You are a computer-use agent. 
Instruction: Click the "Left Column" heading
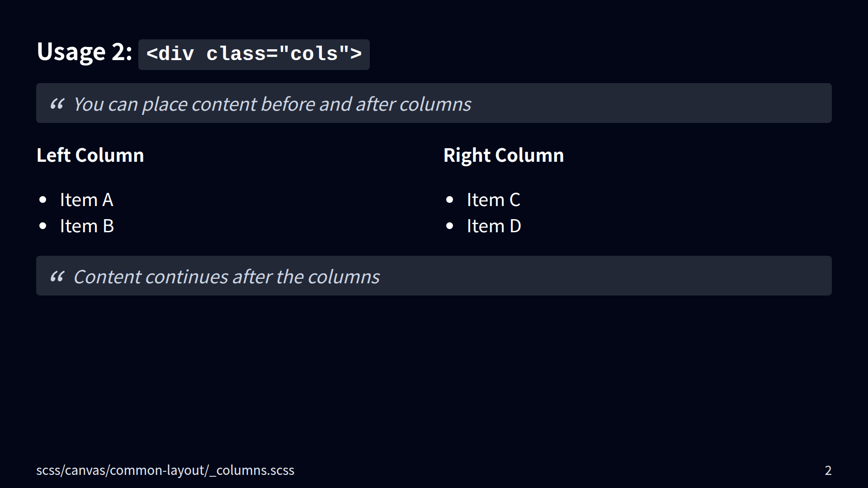90,155
